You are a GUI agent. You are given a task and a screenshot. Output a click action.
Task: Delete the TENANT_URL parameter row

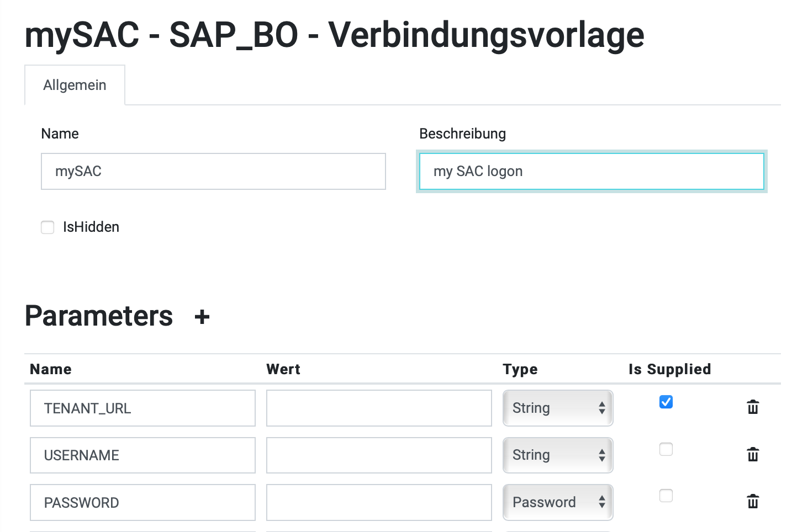[753, 407]
